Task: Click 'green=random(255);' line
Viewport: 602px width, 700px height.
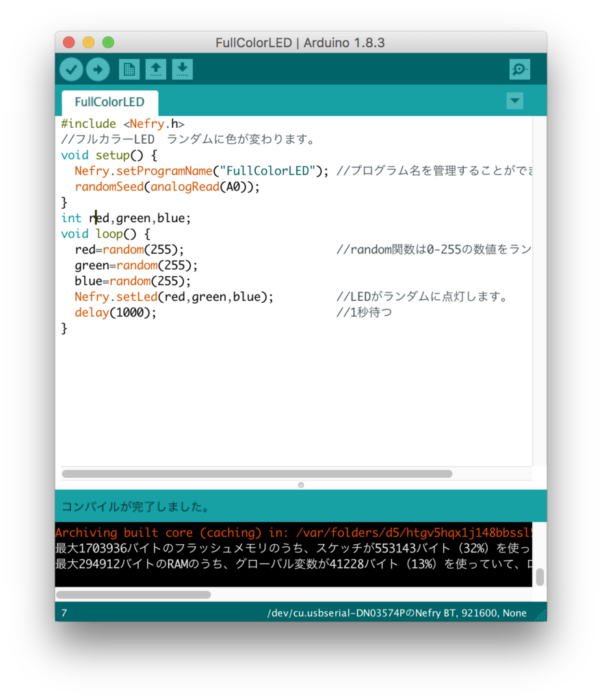Action: tap(136, 265)
